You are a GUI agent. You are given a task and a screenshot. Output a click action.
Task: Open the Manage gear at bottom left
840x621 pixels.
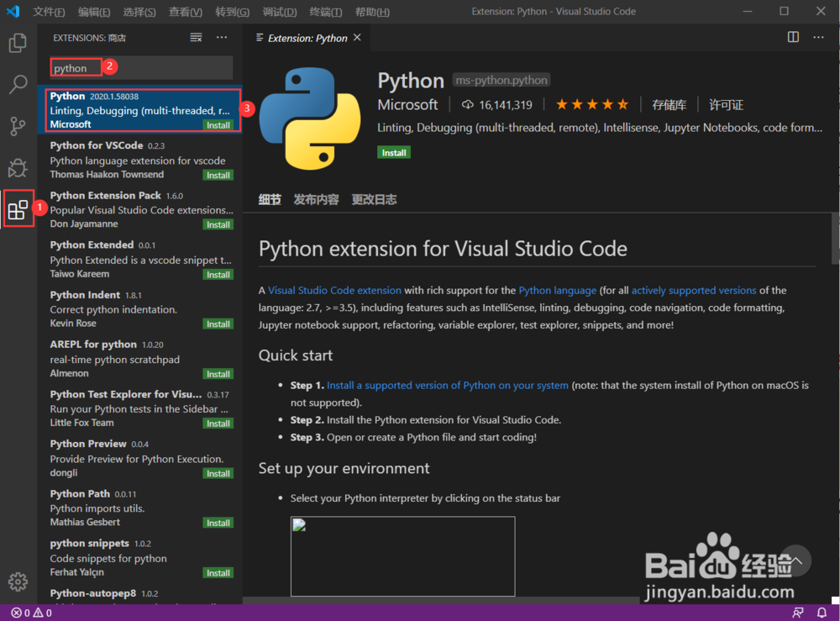pos(18,582)
